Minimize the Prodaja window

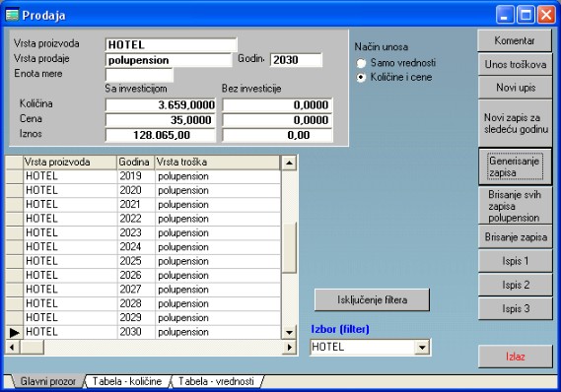(x=505, y=15)
